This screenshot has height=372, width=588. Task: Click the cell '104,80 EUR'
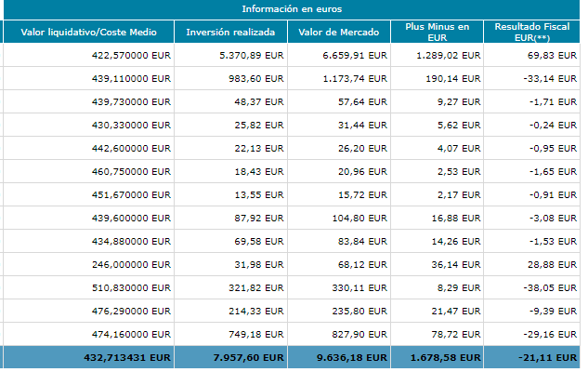[x=339, y=219]
